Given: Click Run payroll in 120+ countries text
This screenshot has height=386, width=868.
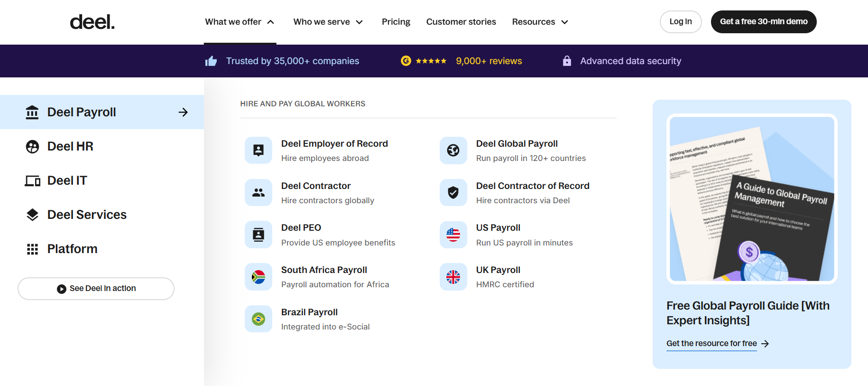Looking at the screenshot, I should tap(531, 158).
